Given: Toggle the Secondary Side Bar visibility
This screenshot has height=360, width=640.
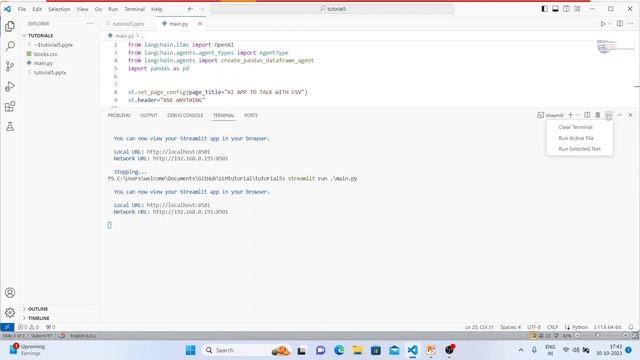Looking at the screenshot, I should pyautogui.click(x=566, y=9).
